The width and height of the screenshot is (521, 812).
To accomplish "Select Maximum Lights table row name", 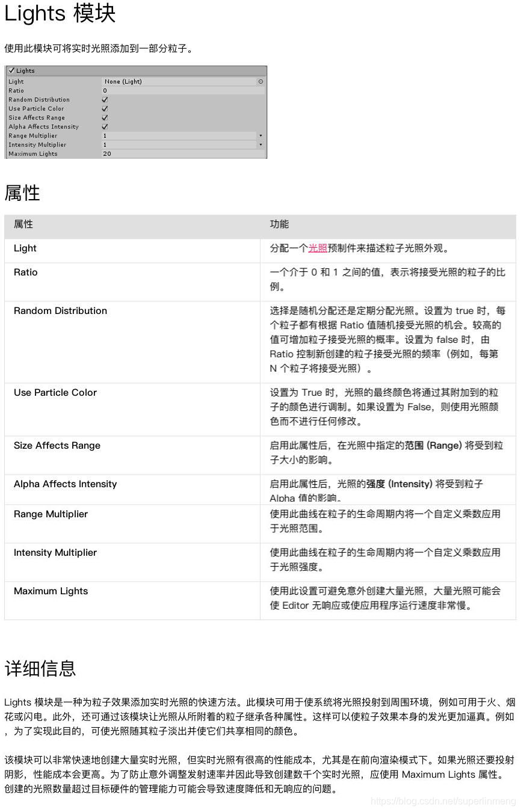I will pyautogui.click(x=51, y=591).
